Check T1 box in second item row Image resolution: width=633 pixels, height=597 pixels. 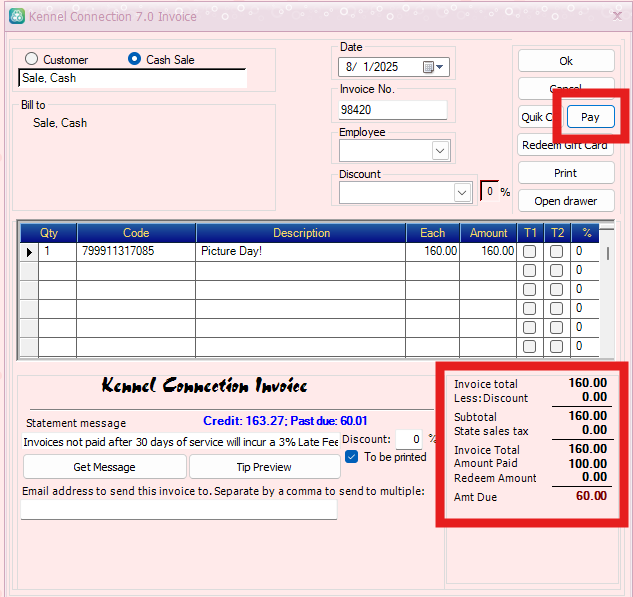click(529, 270)
